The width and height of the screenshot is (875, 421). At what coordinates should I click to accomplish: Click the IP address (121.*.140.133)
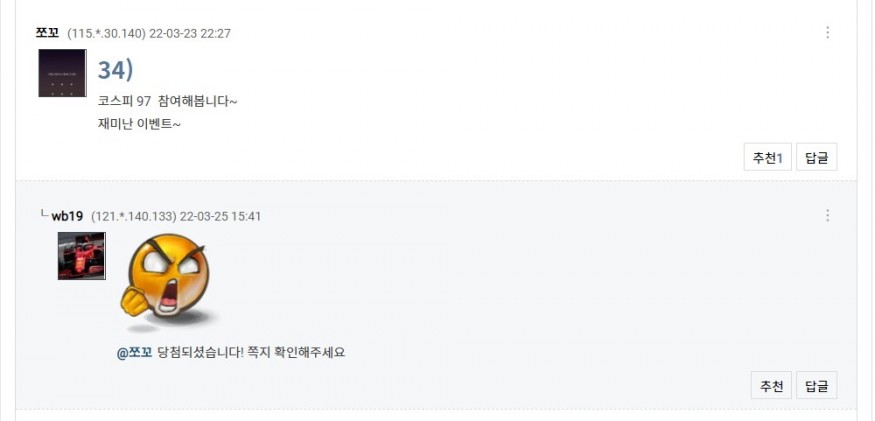[x=133, y=216]
